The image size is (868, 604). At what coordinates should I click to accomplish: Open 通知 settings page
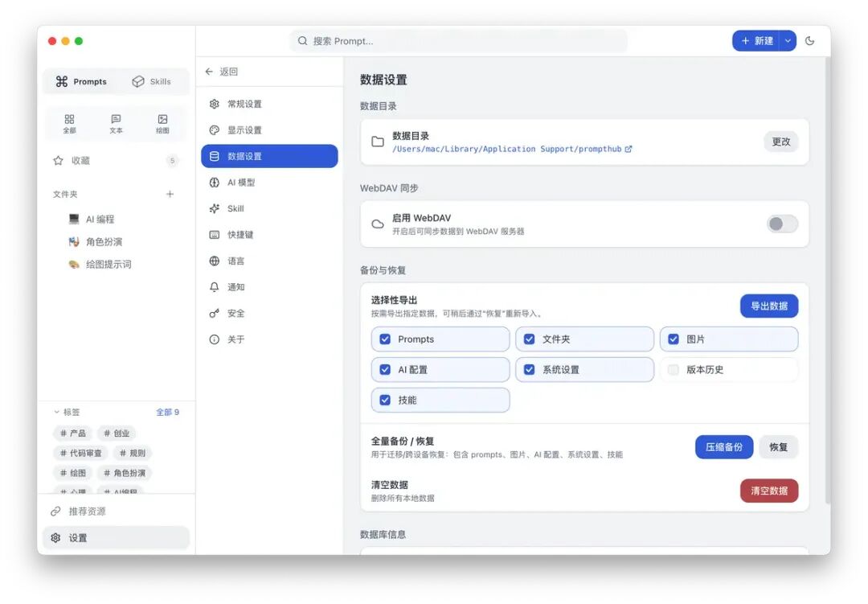(269, 287)
